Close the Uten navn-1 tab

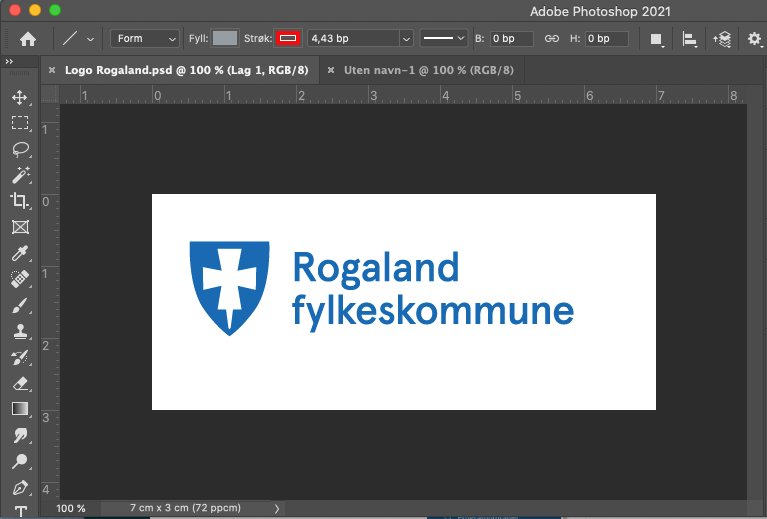[x=331, y=70]
